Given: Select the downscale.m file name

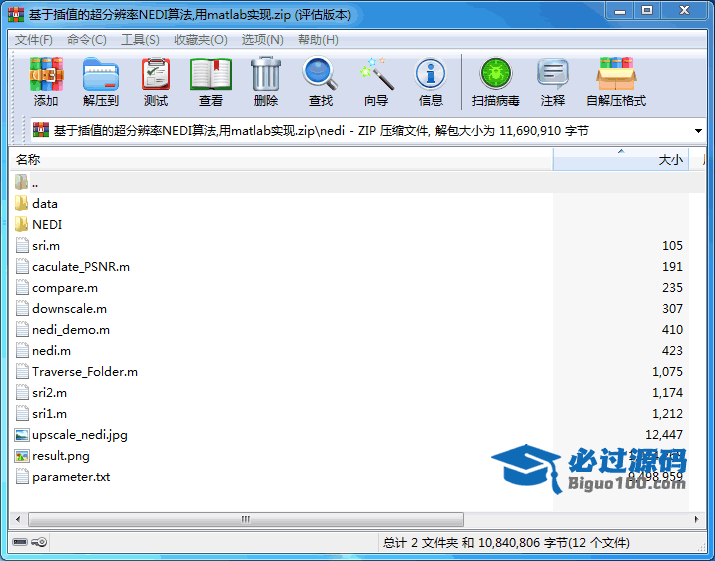Looking at the screenshot, I should click(69, 309).
